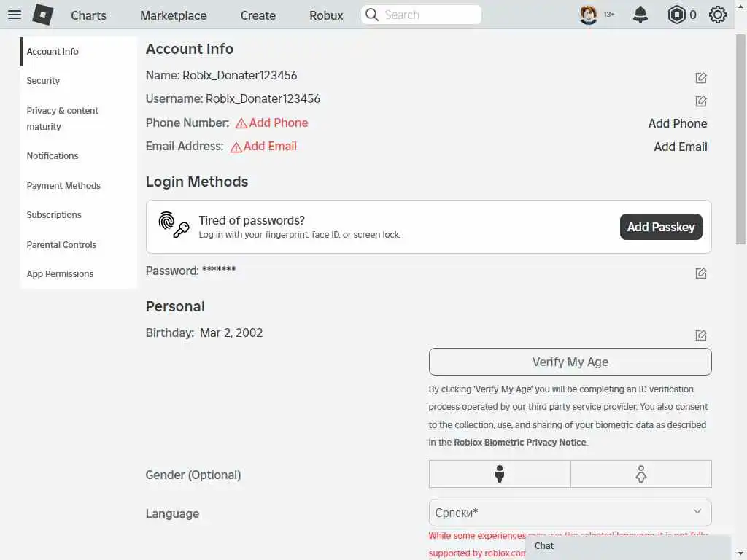Viewport: 747px width, 560px height.
Task: Click red Add Email link
Action: 270,146
